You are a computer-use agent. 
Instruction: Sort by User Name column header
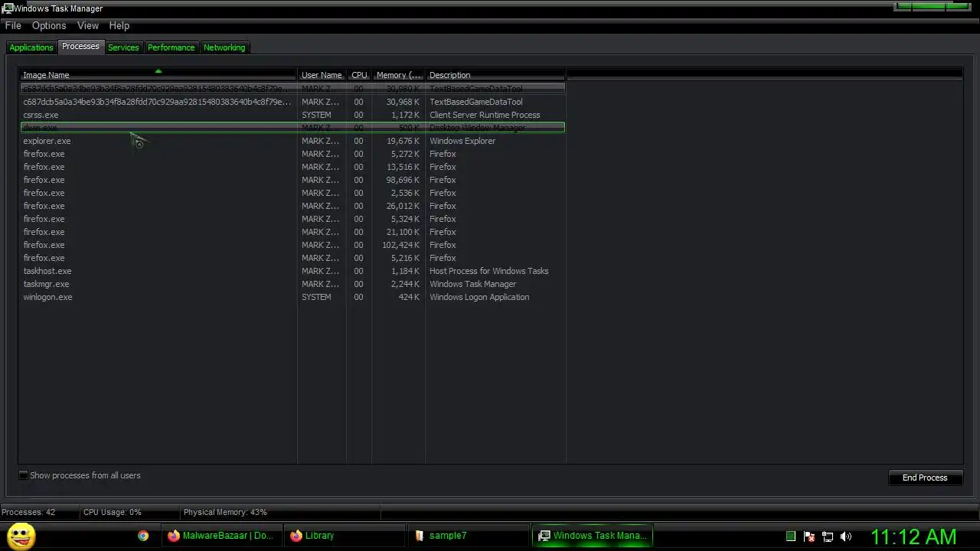click(x=322, y=75)
